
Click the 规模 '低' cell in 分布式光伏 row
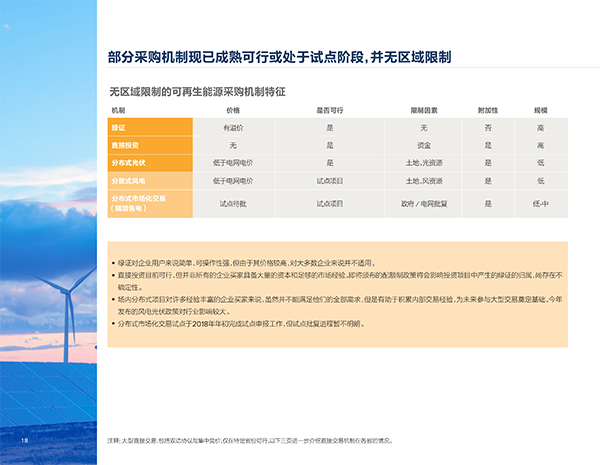point(541,163)
